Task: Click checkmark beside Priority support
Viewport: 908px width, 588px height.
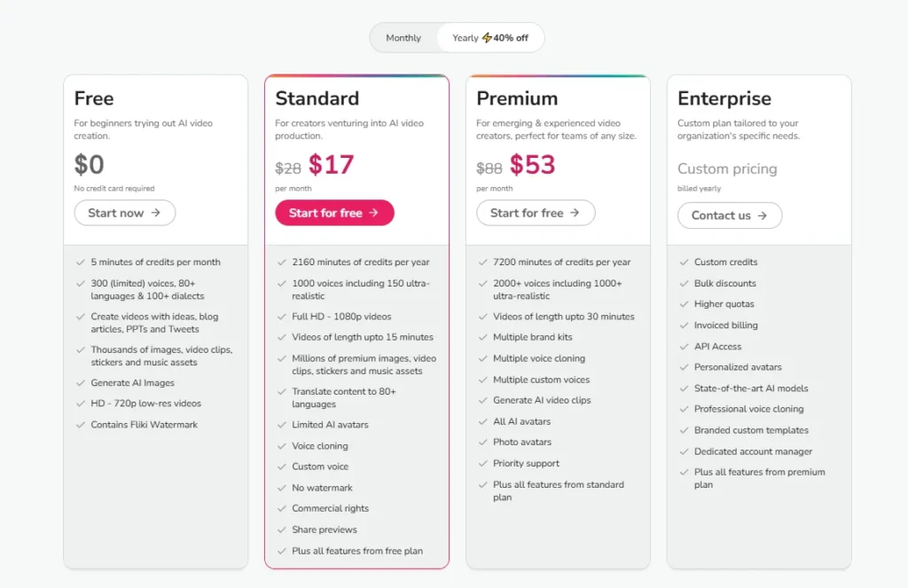Action: pos(483,464)
